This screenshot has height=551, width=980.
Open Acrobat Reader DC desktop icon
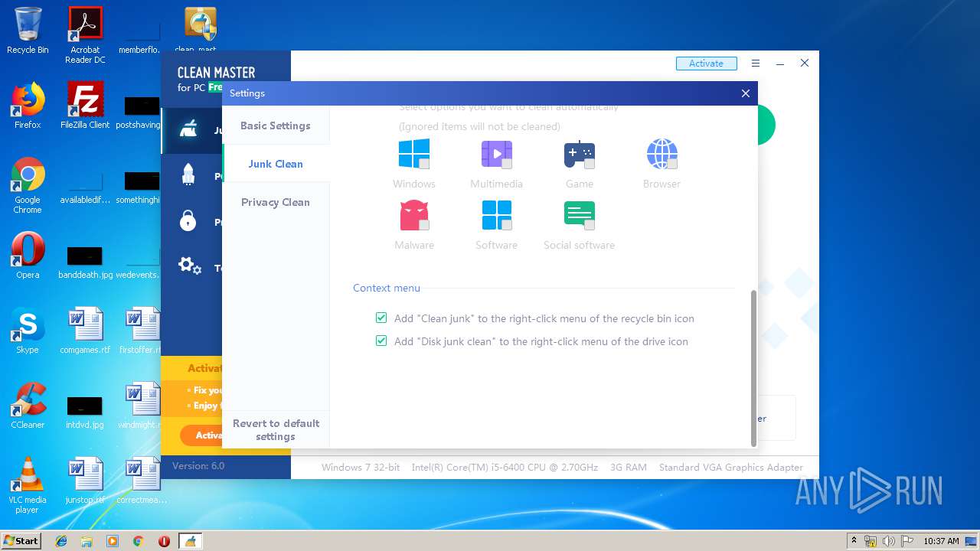(85, 35)
